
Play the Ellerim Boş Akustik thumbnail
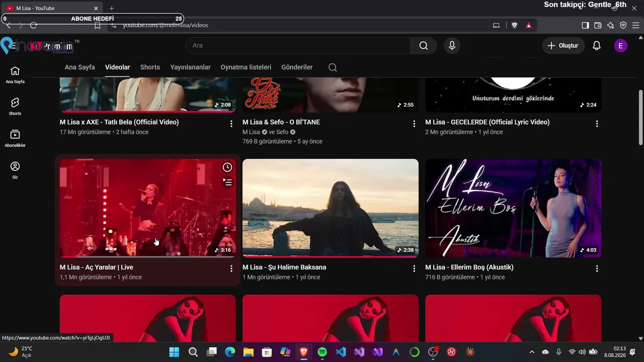(x=513, y=208)
